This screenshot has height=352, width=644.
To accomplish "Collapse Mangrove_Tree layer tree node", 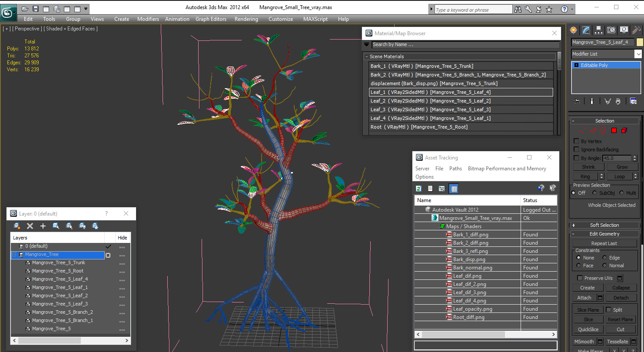I will coord(14,255).
